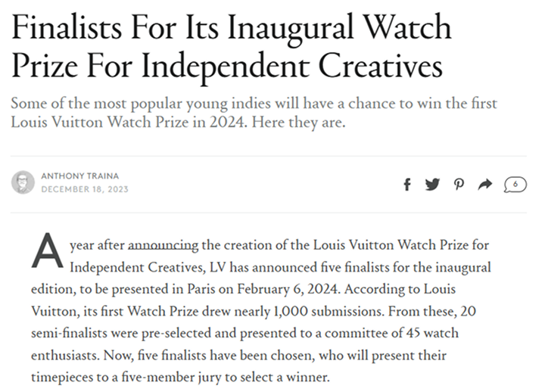The height and width of the screenshot is (392, 545).
Task: Click the December 18, 2023 publish date
Action: coord(85,189)
